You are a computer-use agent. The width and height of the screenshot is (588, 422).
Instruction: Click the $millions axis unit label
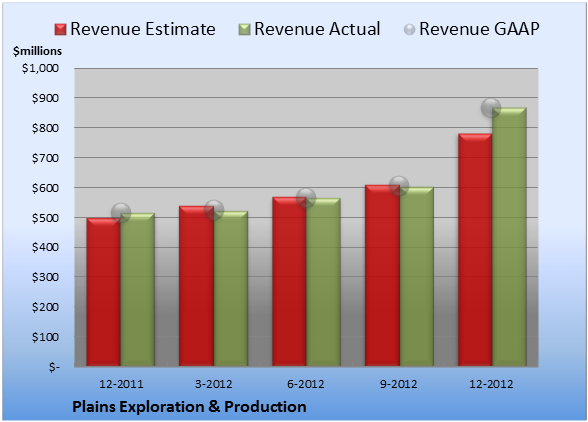click(x=38, y=51)
